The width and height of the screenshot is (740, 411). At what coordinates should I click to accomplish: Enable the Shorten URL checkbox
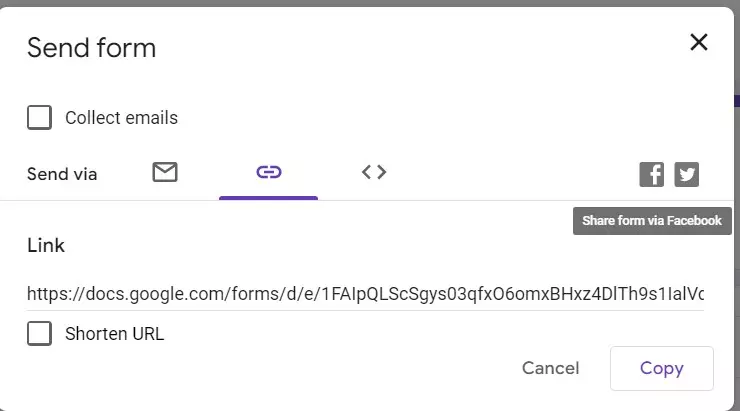pyautogui.click(x=40, y=334)
